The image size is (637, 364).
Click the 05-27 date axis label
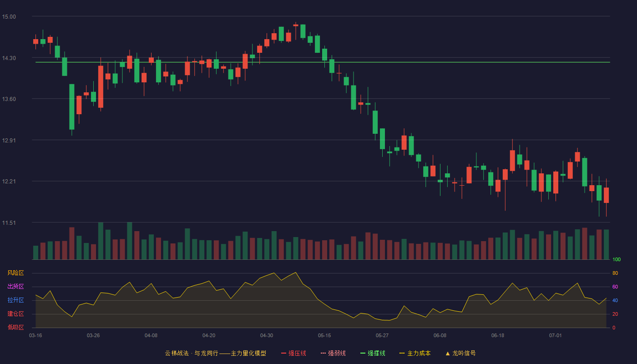coord(382,335)
